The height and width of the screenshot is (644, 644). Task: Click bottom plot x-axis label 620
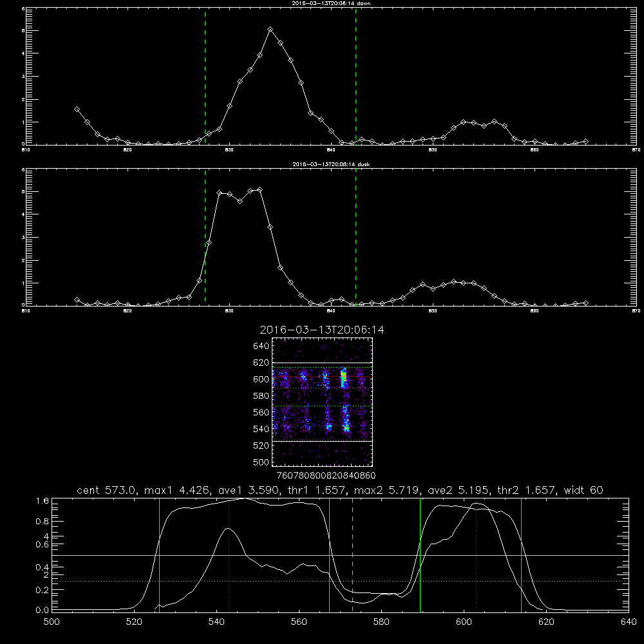(546, 622)
